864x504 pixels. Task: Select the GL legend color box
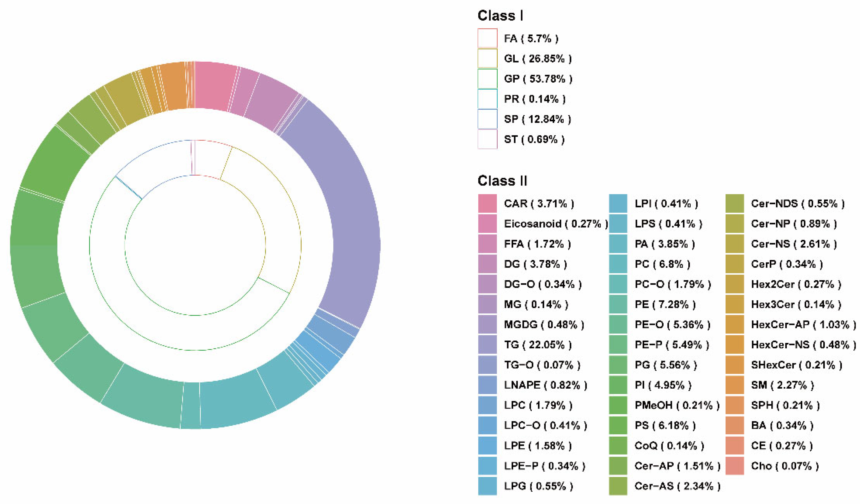[x=487, y=58]
